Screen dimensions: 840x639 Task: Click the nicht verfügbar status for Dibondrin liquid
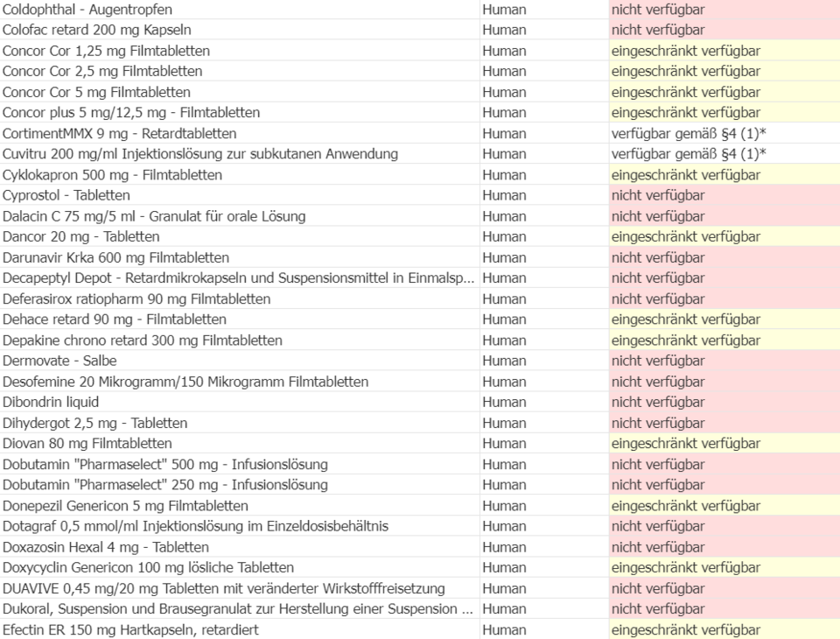pyautogui.click(x=657, y=402)
